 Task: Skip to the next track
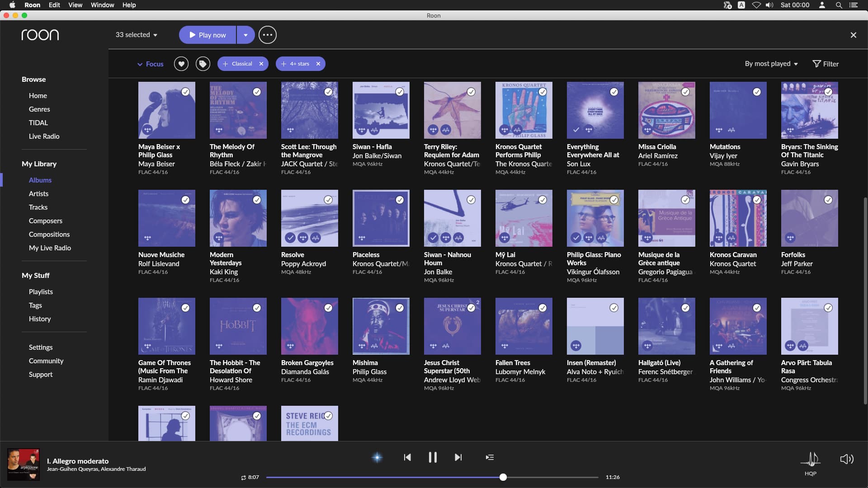[x=458, y=457]
